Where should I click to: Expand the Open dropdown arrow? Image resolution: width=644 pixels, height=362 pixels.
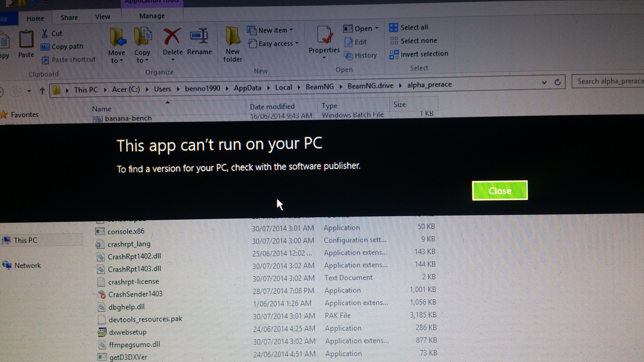pos(377,28)
